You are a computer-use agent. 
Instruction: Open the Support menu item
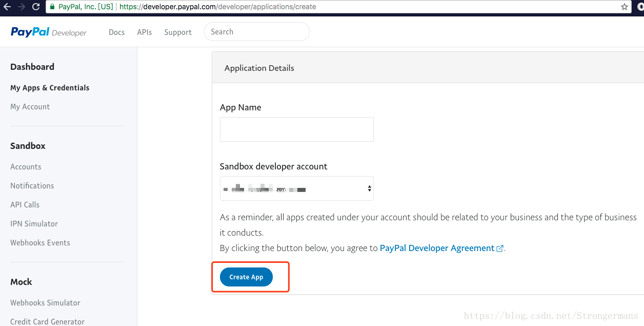click(x=178, y=32)
